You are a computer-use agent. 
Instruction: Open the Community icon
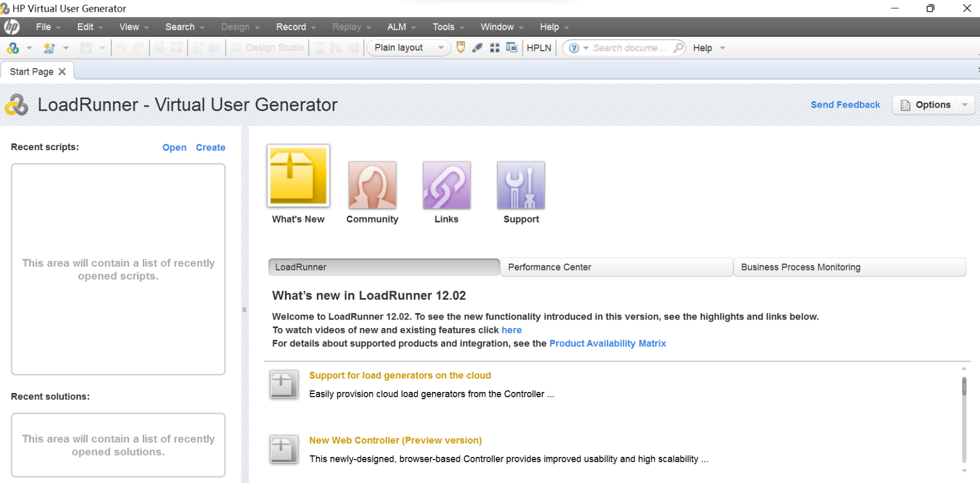372,185
